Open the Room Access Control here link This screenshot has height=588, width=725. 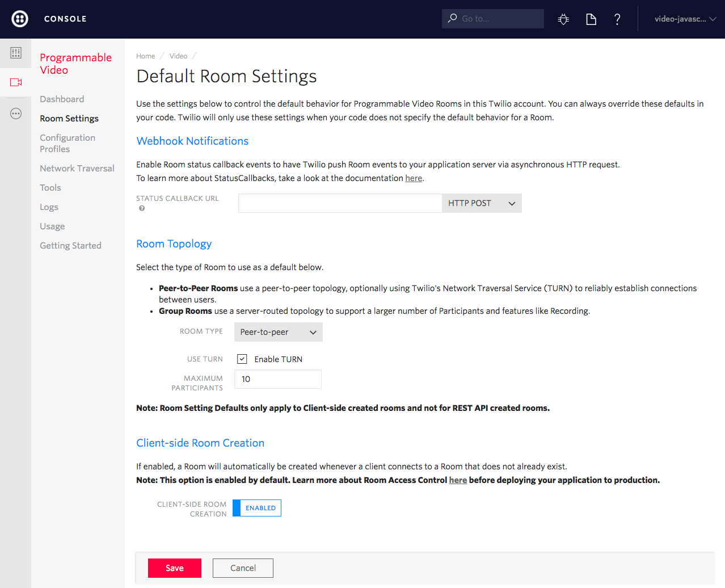pos(458,480)
